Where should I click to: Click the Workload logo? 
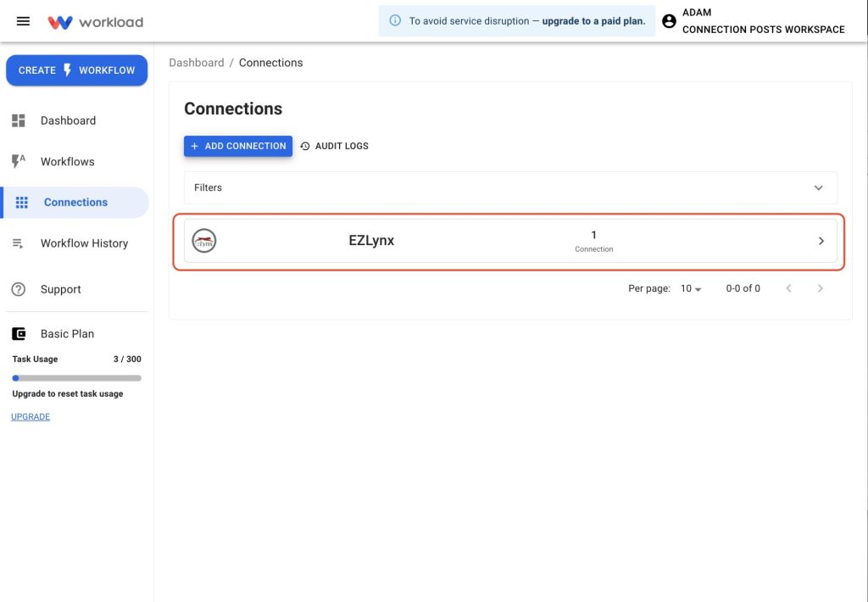95,22
